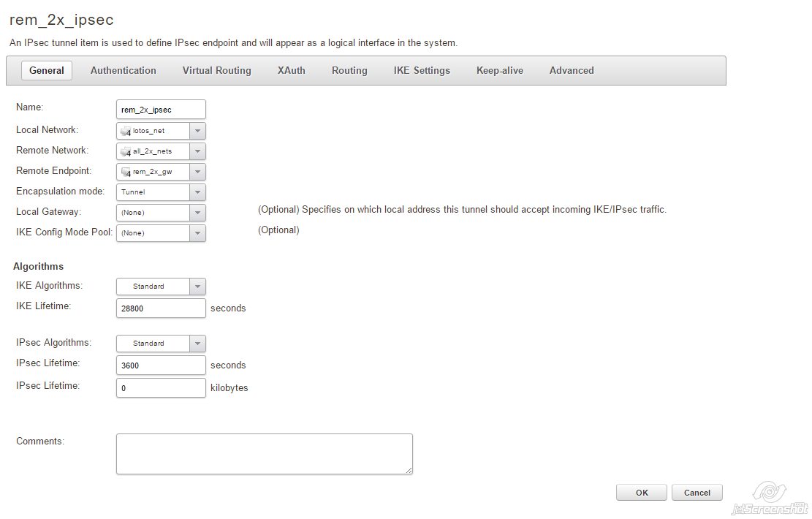Click the Cancel button
The width and height of the screenshot is (812, 519).
pyautogui.click(x=697, y=493)
